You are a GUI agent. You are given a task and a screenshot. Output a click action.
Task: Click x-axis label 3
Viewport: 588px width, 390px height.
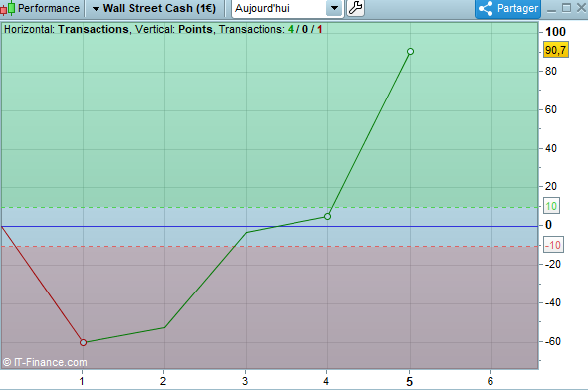(x=245, y=381)
